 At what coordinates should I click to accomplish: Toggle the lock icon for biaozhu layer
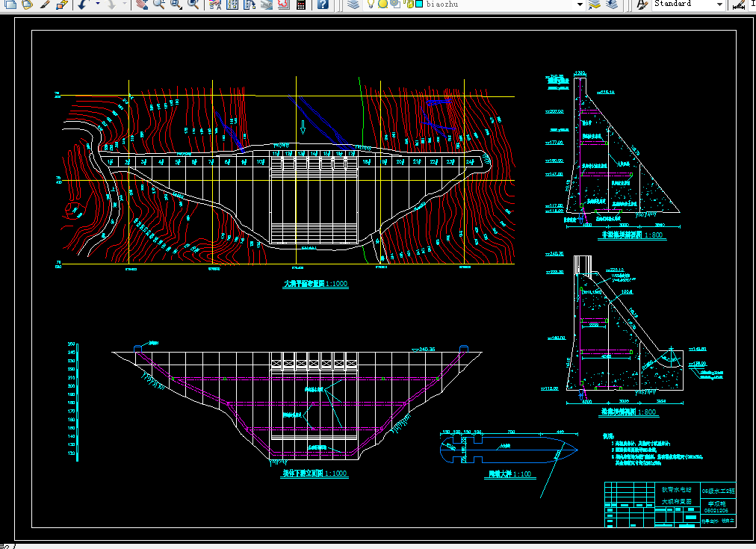409,4
